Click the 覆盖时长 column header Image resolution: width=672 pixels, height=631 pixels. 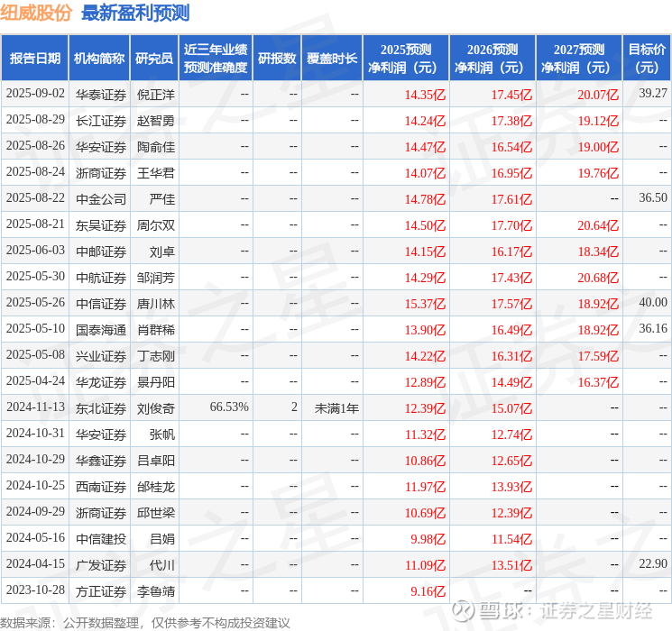point(332,59)
